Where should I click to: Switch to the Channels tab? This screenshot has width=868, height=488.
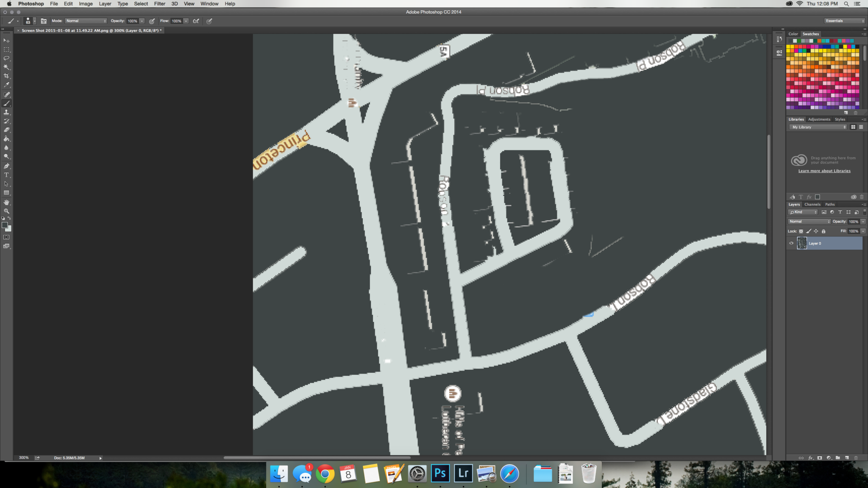[x=812, y=205]
